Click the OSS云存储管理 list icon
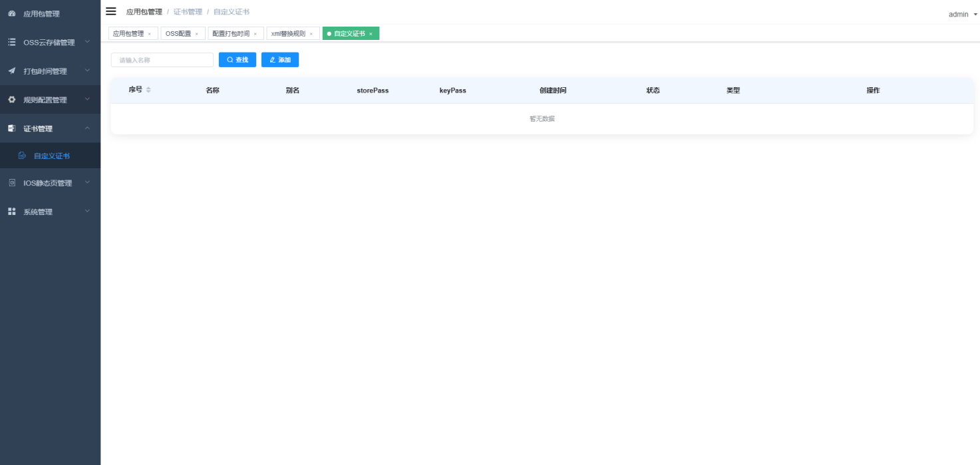This screenshot has width=980, height=465. point(11,42)
